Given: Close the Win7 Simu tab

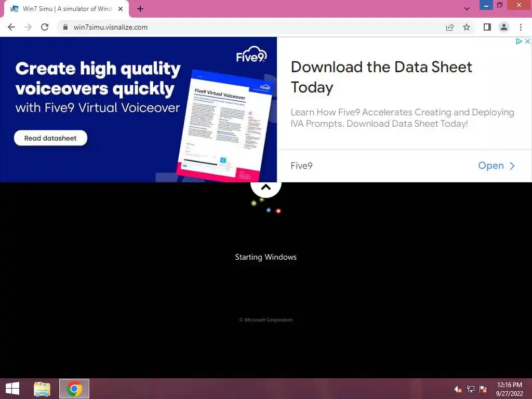Looking at the screenshot, I should [121, 9].
